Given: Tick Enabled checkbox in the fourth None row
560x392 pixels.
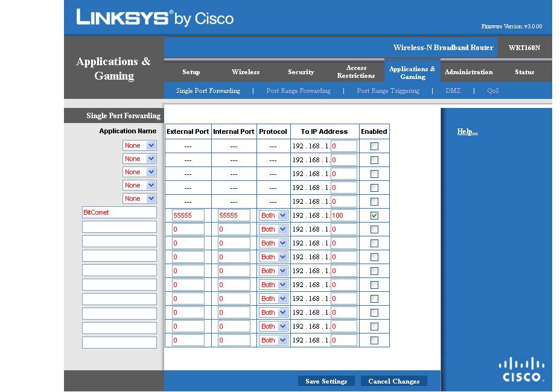Looking at the screenshot, I should point(374,188).
